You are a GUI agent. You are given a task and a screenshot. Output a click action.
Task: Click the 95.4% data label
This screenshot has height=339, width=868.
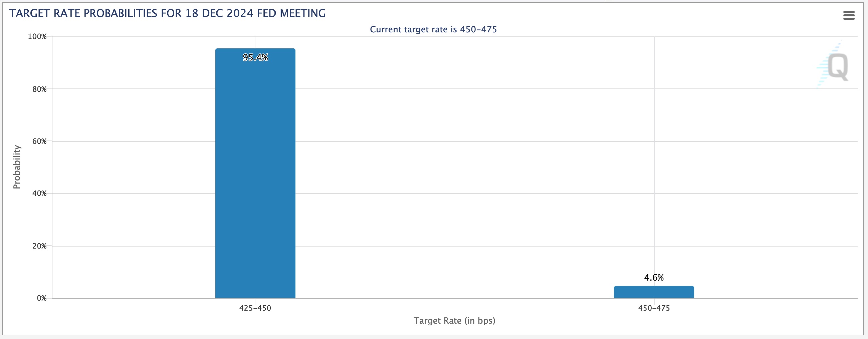(255, 57)
